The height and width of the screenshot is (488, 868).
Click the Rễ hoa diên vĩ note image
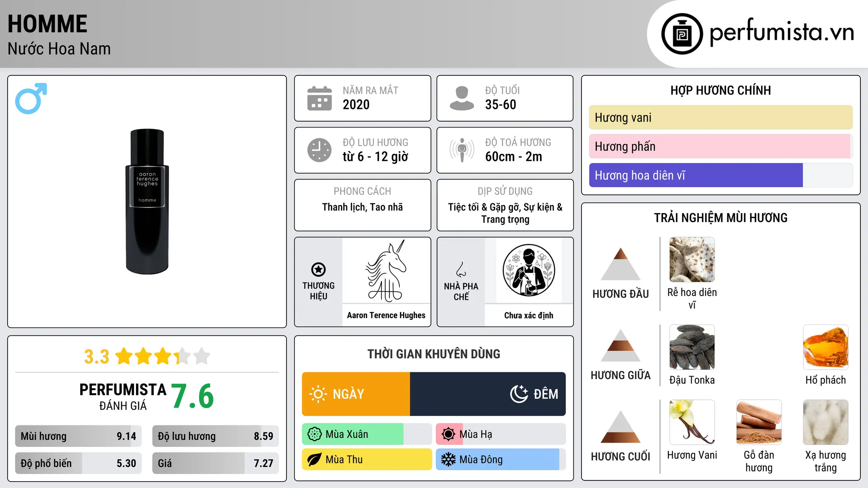tap(692, 260)
